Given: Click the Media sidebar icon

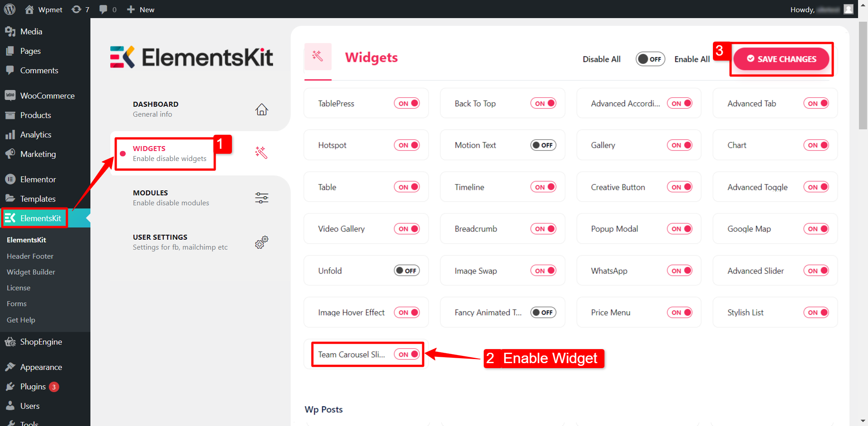Looking at the screenshot, I should point(10,31).
